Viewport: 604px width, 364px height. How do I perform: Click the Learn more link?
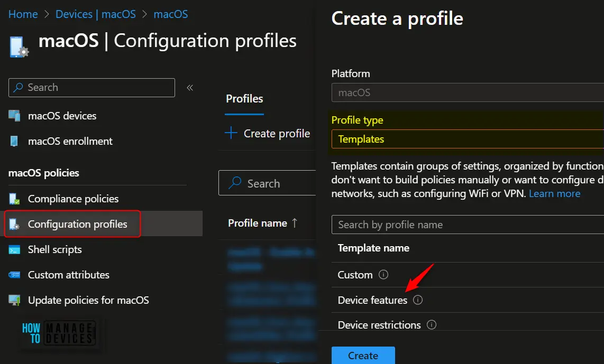[554, 193]
